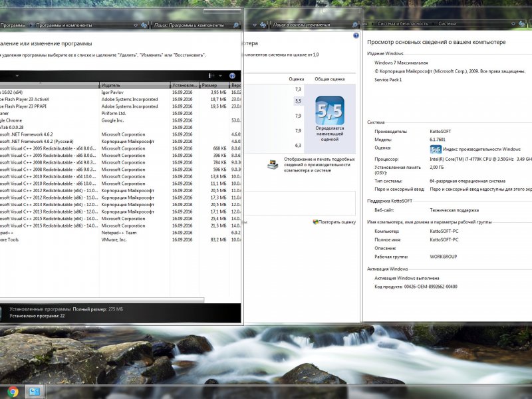This screenshot has height=399, width=532.
Task: Go to Система и безопасность breadcrumb
Action: click(x=402, y=24)
